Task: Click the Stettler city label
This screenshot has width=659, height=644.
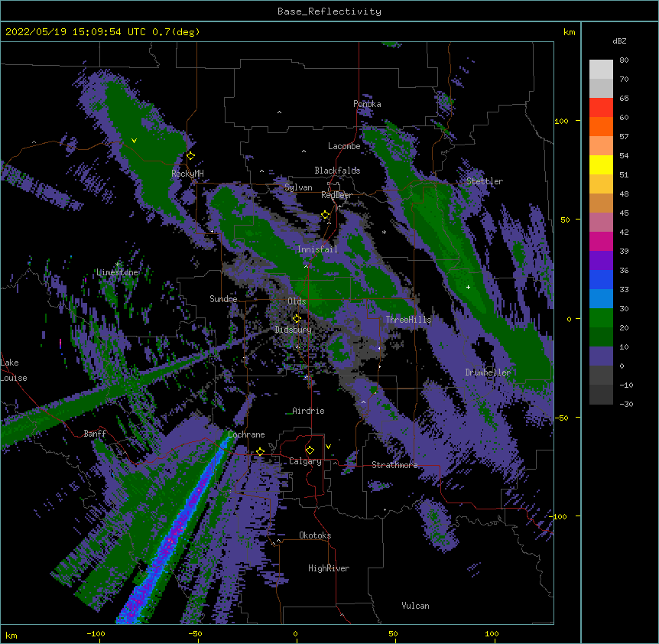Action: tap(485, 181)
